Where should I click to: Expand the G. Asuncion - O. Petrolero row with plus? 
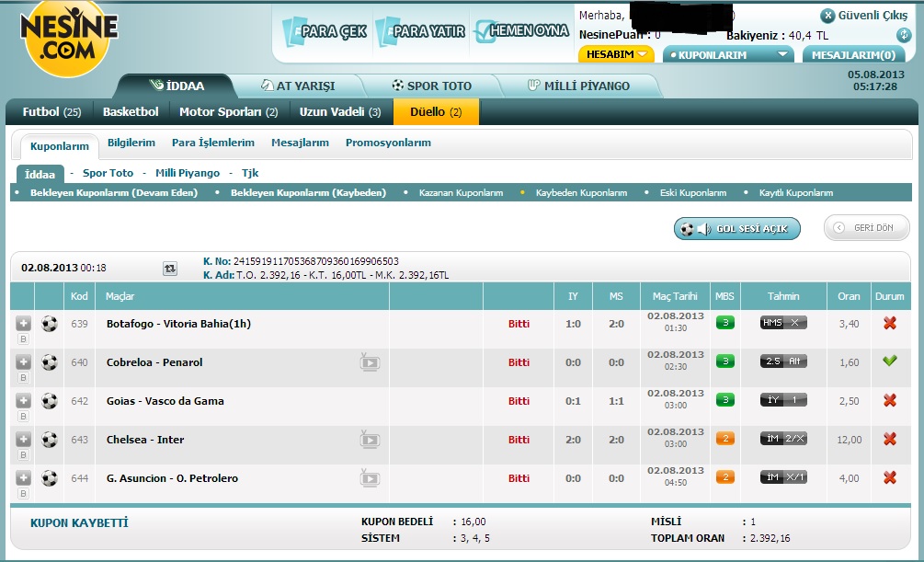[x=23, y=477]
